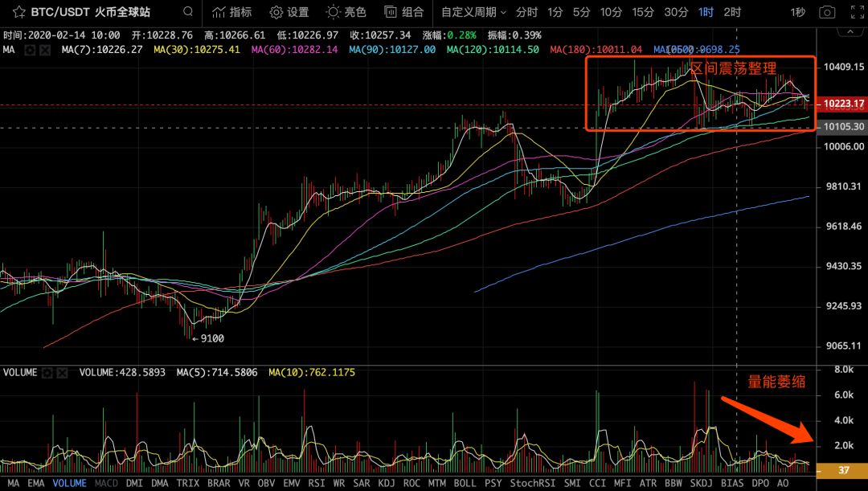
Task: Select the DMA indicator tab
Action: click(x=159, y=483)
